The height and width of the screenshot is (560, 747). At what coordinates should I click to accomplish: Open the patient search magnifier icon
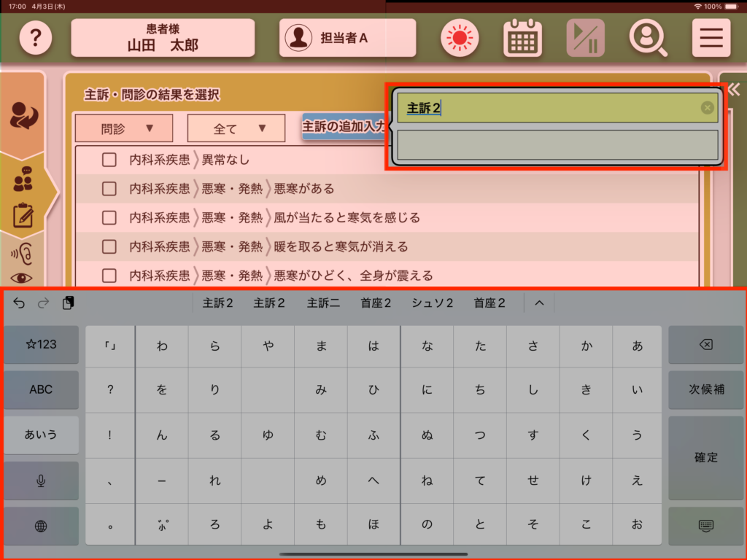(648, 38)
